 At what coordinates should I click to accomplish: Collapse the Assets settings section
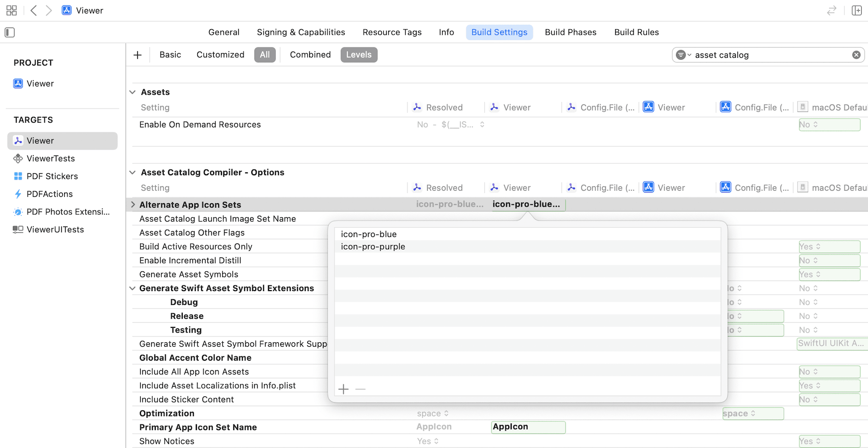click(133, 92)
